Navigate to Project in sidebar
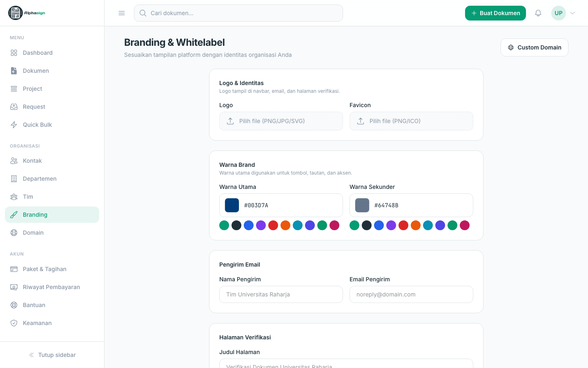The image size is (588, 368). pos(52,89)
